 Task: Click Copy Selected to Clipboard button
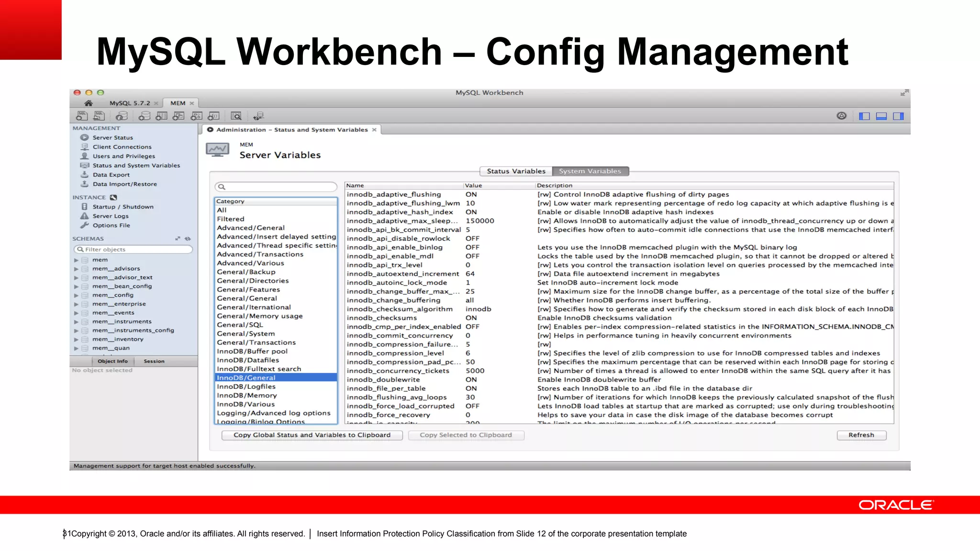tap(466, 435)
